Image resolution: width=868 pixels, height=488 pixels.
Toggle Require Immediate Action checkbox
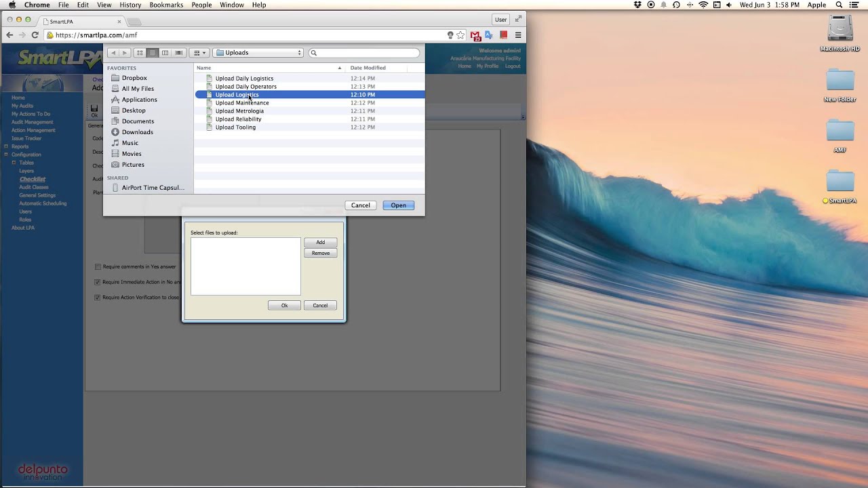[x=98, y=282]
